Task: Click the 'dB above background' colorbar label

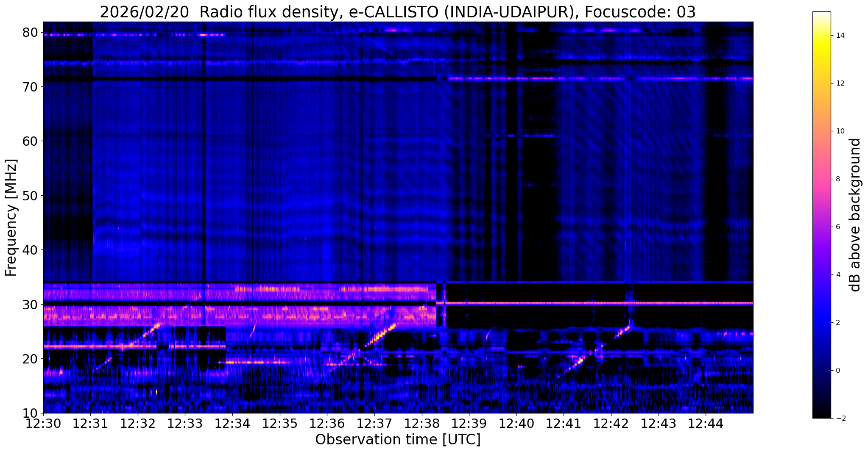Action: click(x=856, y=215)
